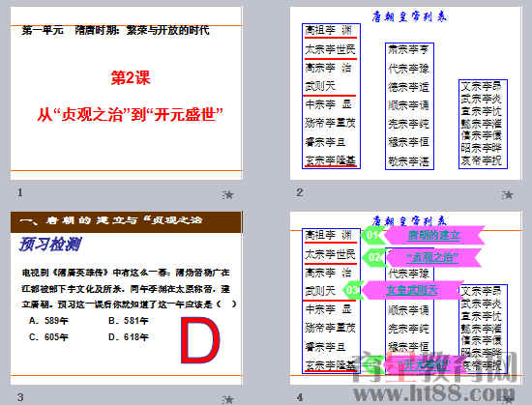
Task: Click the green 03 badge on slide 4
Action: click(352, 290)
